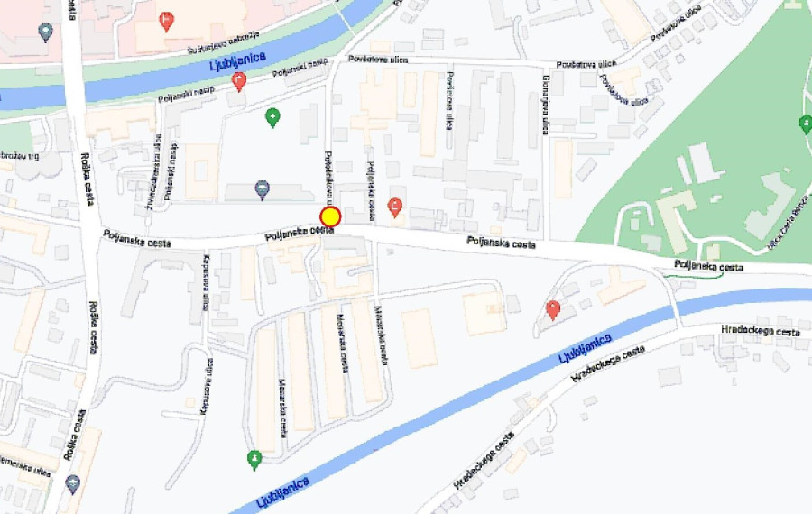Select the leftmost Poljanska cesta label
This screenshot has width=812, height=514.
(x=137, y=239)
